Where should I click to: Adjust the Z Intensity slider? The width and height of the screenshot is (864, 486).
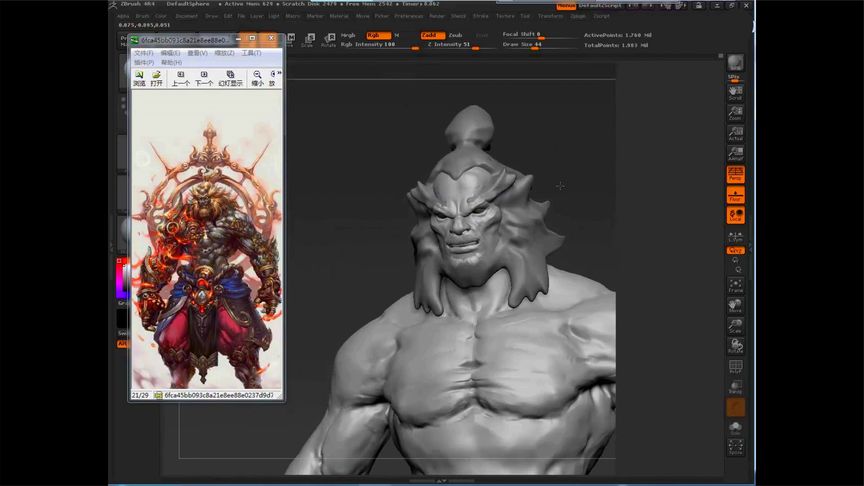(450, 45)
